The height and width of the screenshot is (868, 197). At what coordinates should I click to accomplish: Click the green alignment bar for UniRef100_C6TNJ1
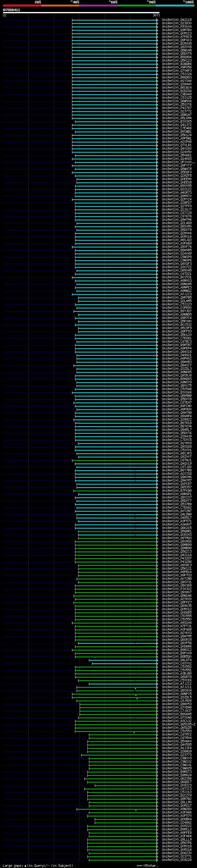115,460
